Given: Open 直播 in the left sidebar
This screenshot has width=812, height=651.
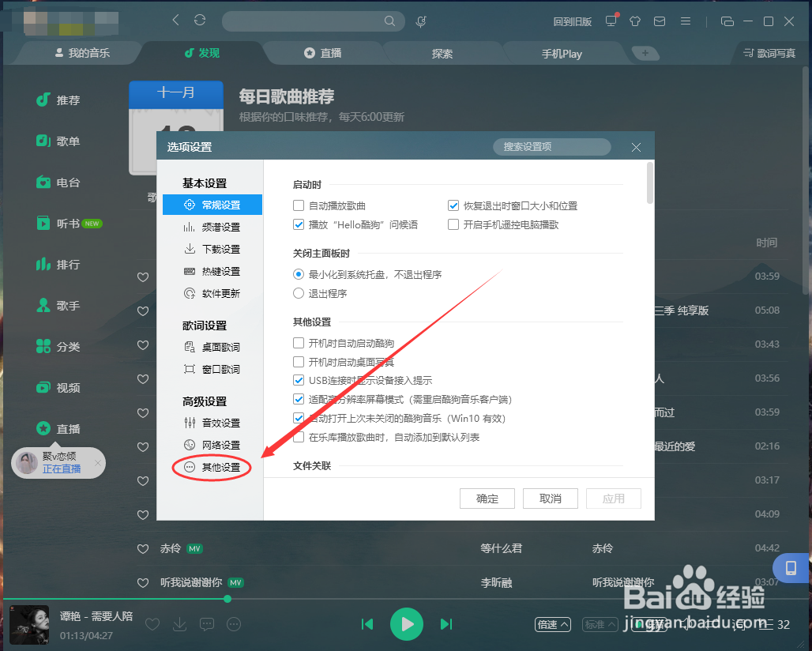Looking at the screenshot, I should tap(58, 429).
